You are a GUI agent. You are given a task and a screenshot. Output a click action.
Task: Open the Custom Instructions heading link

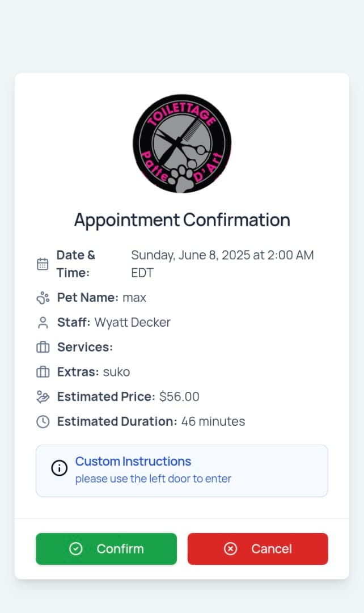(x=133, y=462)
